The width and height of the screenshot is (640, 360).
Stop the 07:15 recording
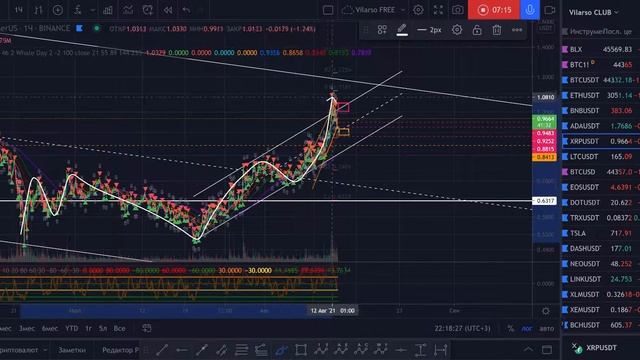pos(493,10)
